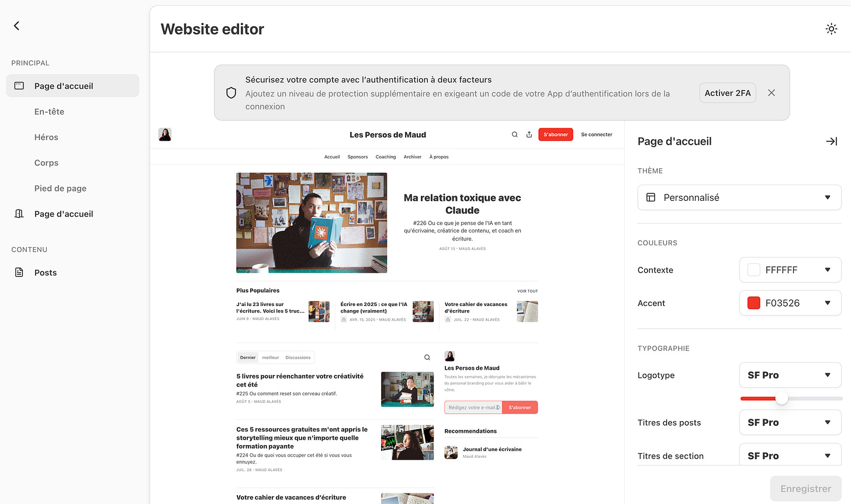Click the search icon in site preview header

coord(515,134)
